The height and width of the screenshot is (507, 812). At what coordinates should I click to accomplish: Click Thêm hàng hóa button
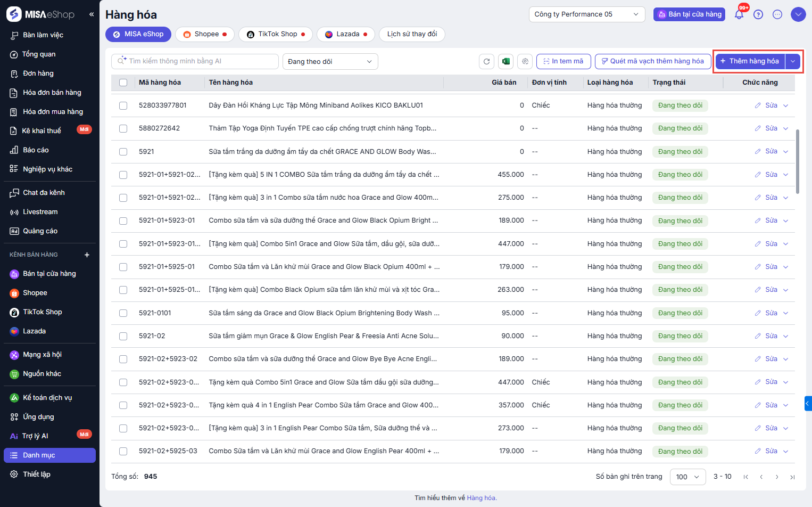750,61
